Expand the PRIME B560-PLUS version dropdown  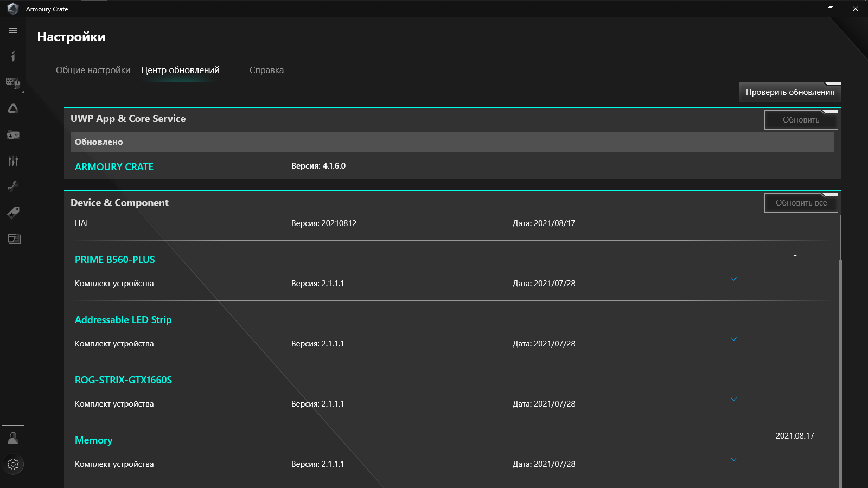click(733, 279)
